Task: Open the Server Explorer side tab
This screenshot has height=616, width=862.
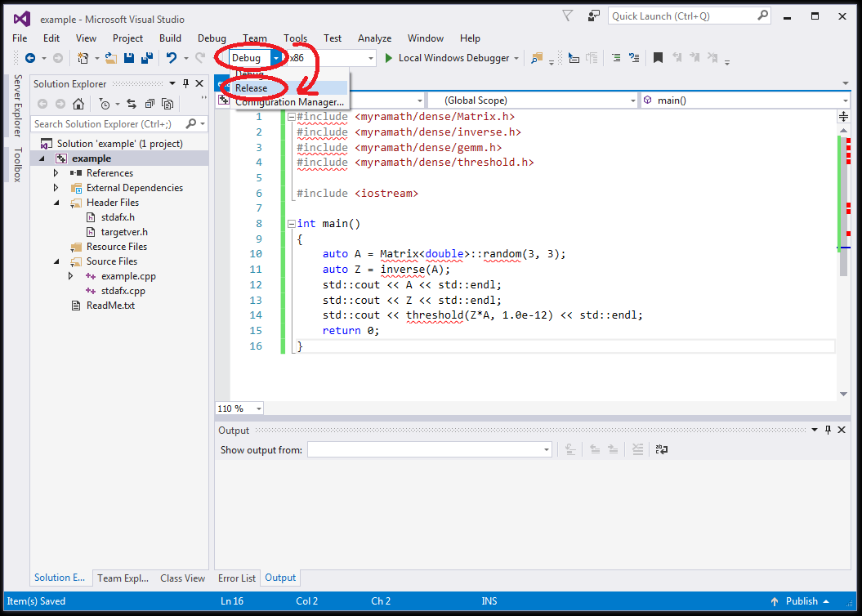Action: tap(18, 105)
